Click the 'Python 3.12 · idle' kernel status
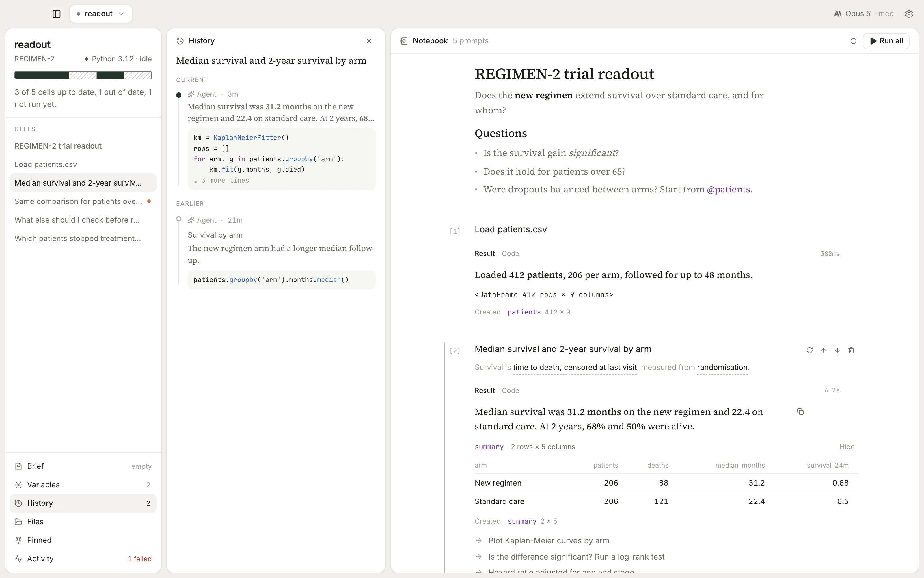The height and width of the screenshot is (578, 924). pos(118,59)
